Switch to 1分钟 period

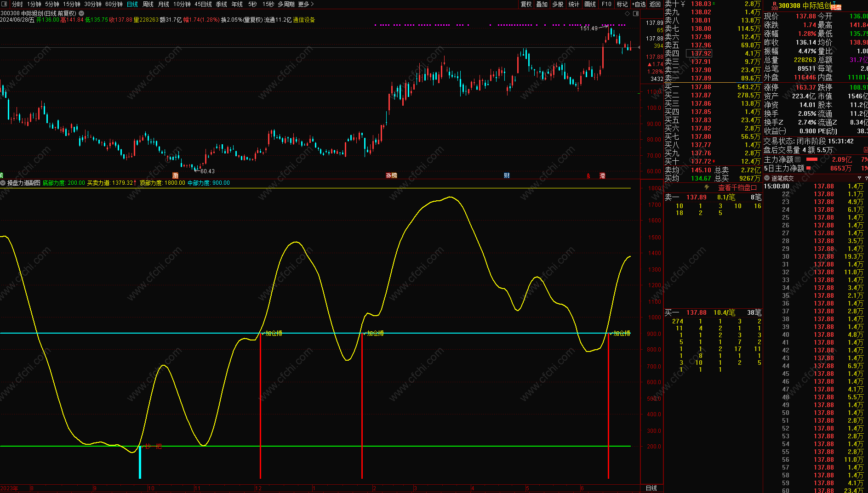[x=34, y=4]
